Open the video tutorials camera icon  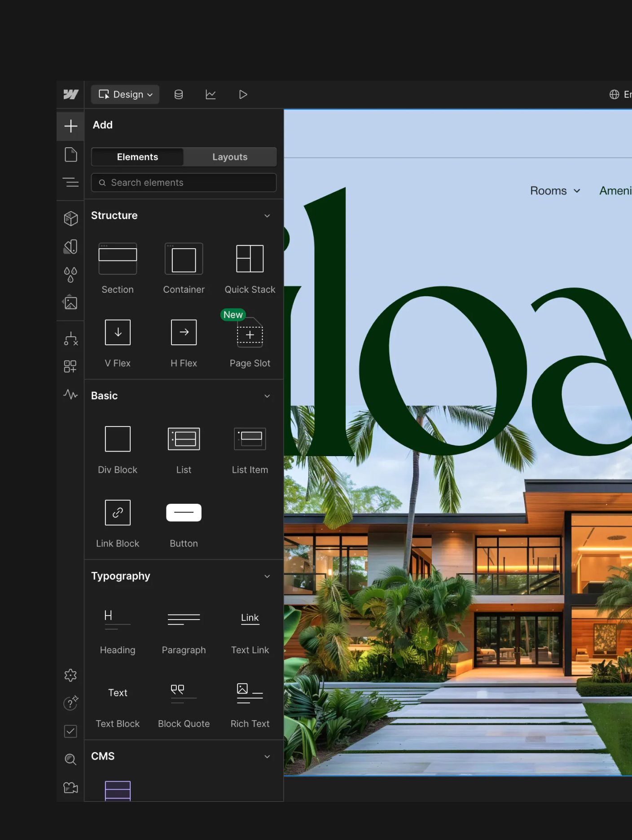[70, 787]
